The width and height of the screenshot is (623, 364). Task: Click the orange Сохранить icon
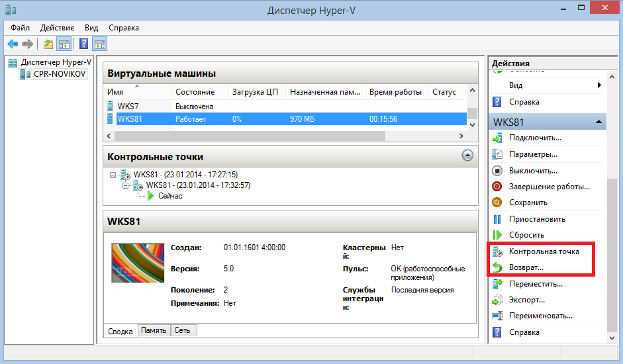tap(498, 203)
